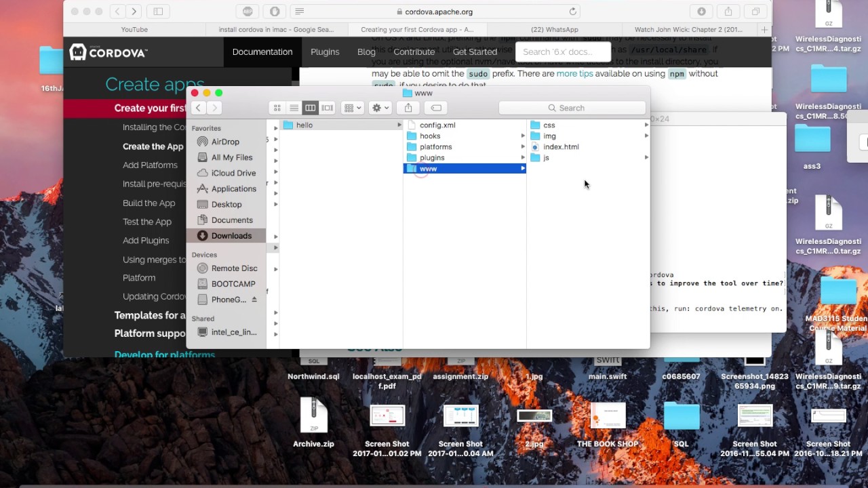Switch to Watch John Wick tab
The height and width of the screenshot is (488, 868).
tap(688, 30)
